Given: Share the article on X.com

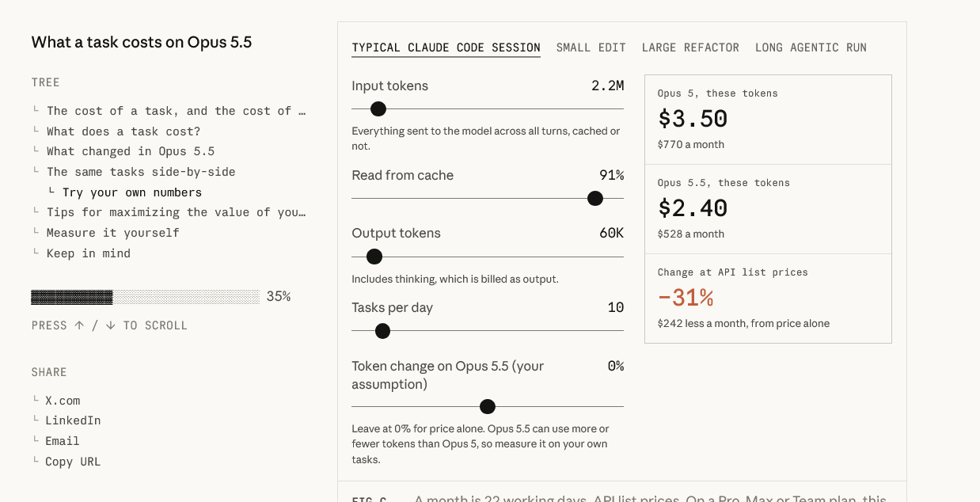Looking at the screenshot, I should tap(63, 401).
